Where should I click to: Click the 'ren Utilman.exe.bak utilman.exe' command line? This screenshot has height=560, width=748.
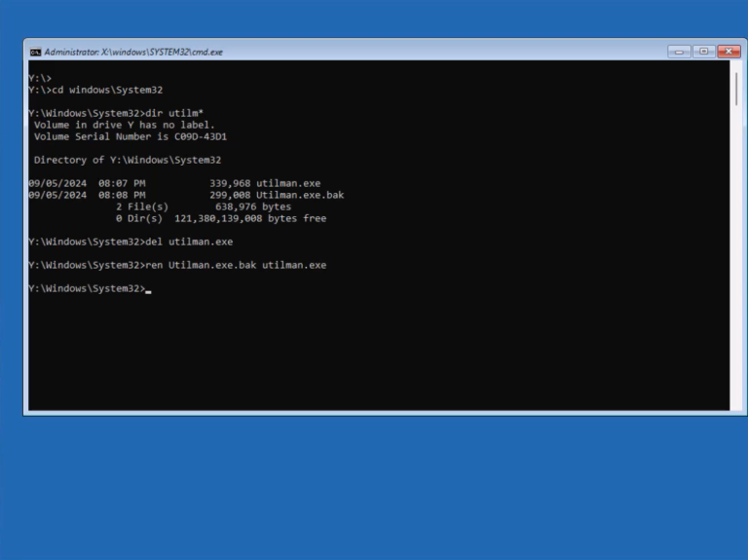tap(177, 265)
